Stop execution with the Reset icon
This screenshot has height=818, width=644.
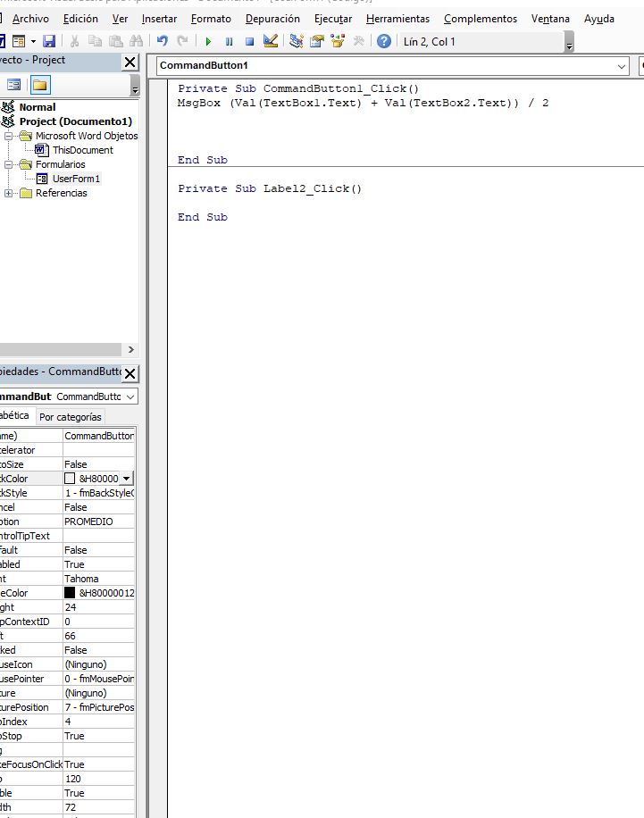coord(249,41)
